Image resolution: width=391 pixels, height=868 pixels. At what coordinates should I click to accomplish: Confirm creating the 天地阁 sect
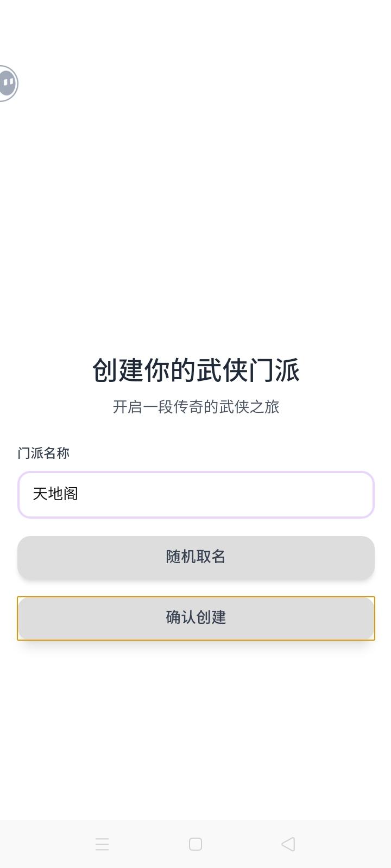(195, 618)
